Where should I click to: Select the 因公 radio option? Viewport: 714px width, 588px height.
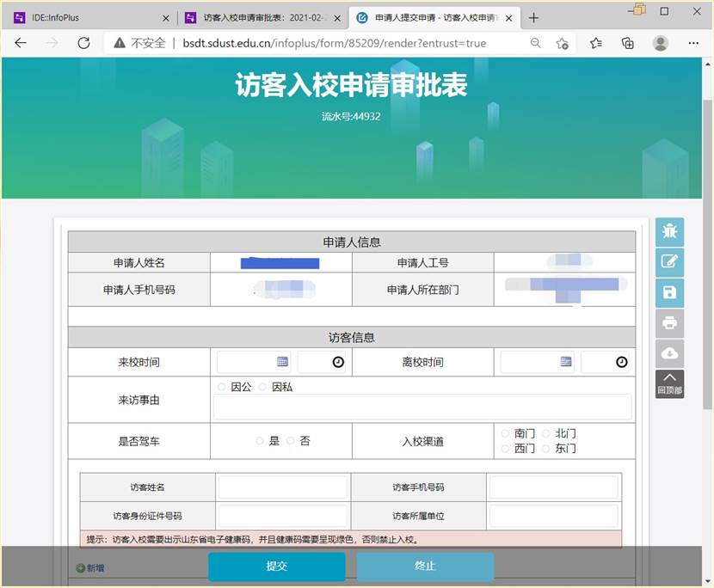[x=222, y=387]
